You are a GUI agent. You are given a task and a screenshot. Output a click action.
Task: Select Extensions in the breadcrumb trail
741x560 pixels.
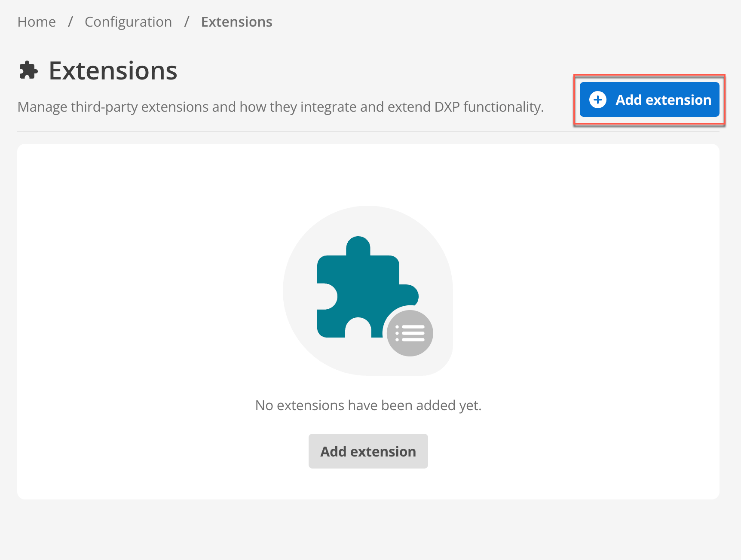click(x=236, y=21)
